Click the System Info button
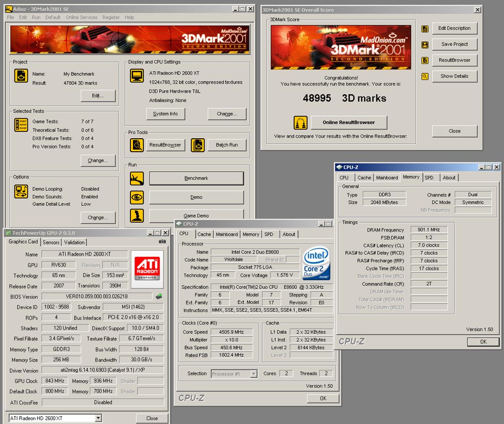 (165, 114)
